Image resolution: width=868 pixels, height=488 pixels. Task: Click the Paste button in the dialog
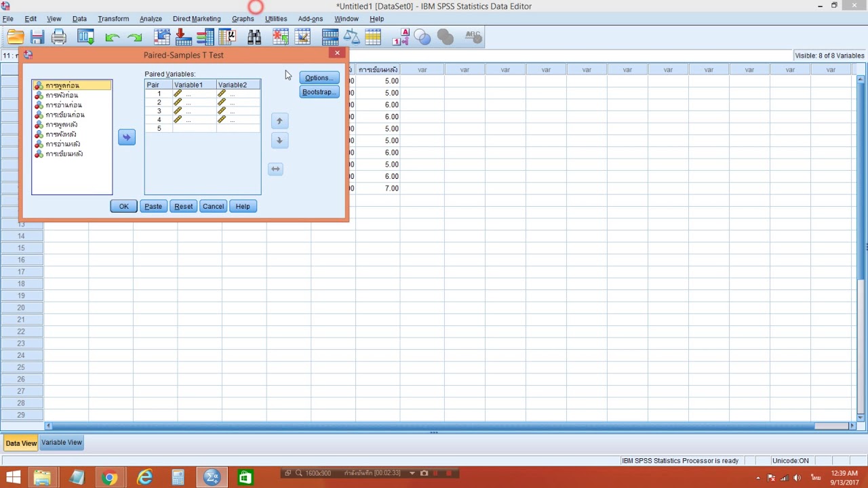[153, 206]
